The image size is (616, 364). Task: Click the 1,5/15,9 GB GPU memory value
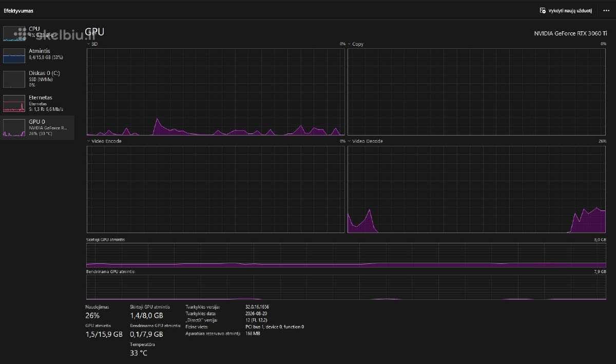click(104, 334)
